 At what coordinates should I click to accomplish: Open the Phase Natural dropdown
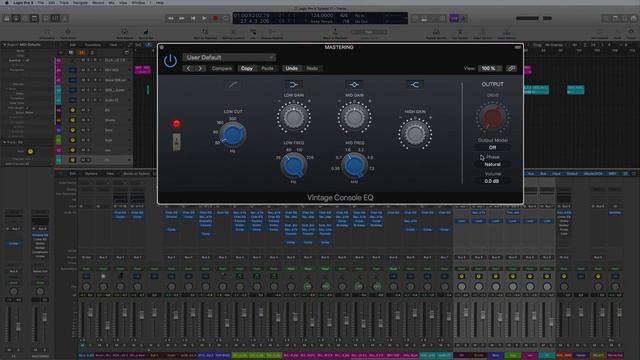point(493,164)
